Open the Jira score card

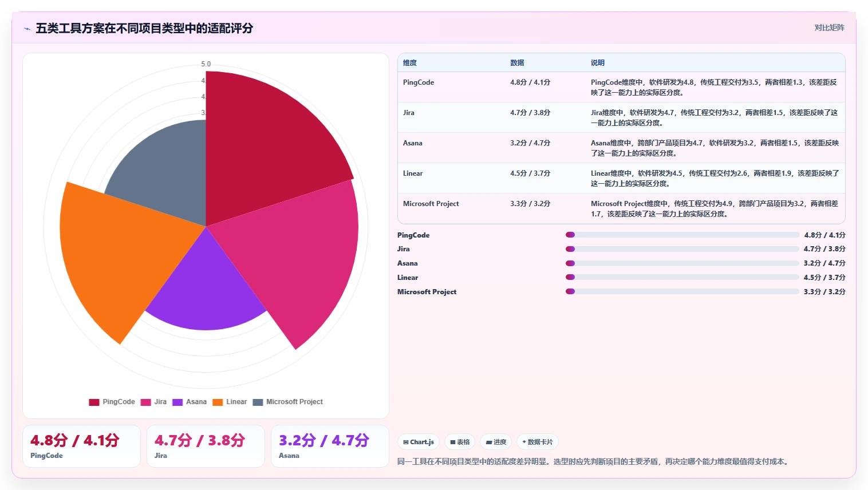(x=206, y=446)
